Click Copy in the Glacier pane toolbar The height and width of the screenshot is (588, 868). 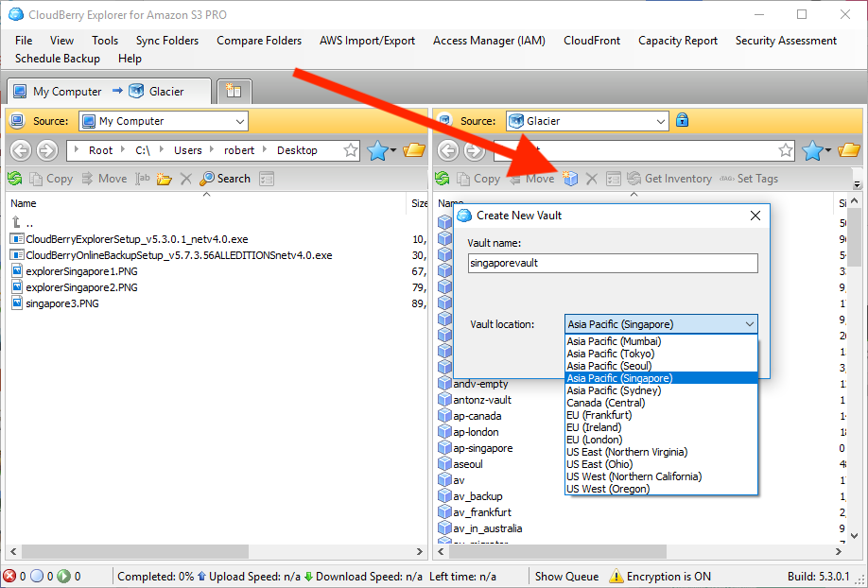tap(478, 179)
